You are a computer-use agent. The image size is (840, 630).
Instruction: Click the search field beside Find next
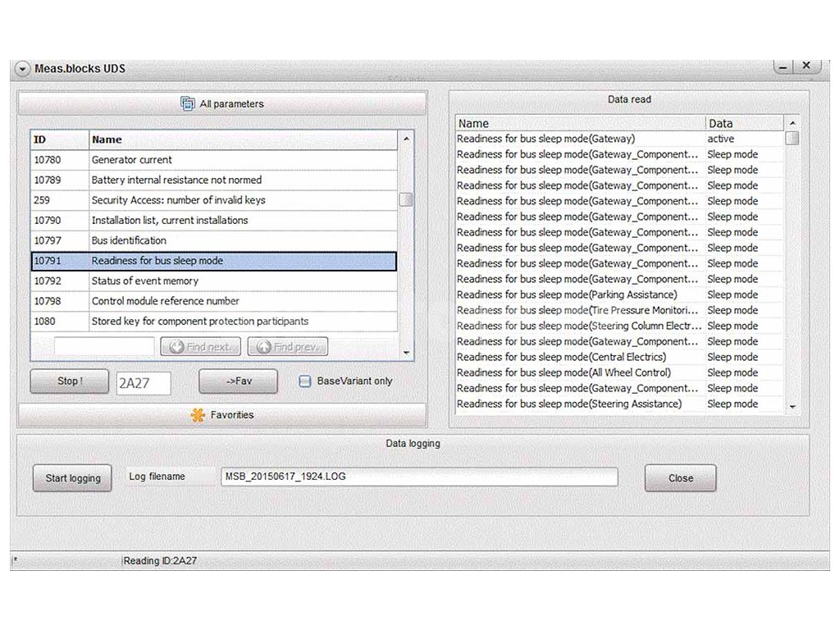click(x=104, y=347)
